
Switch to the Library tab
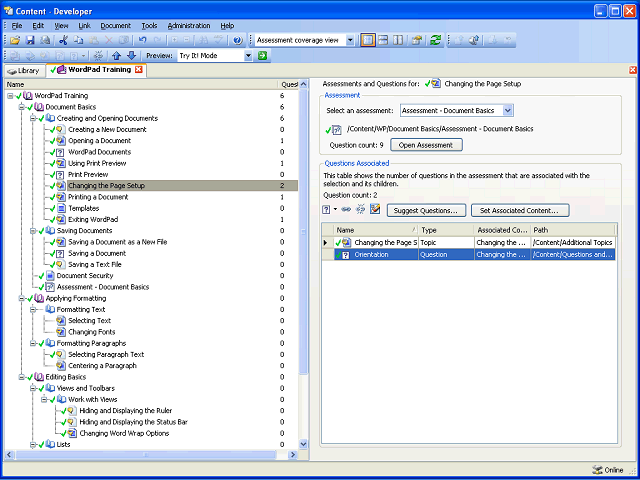24,71
